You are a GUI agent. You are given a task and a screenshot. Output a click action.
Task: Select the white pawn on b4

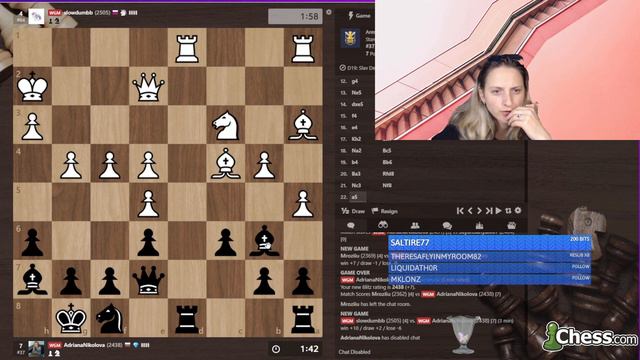coord(264,165)
